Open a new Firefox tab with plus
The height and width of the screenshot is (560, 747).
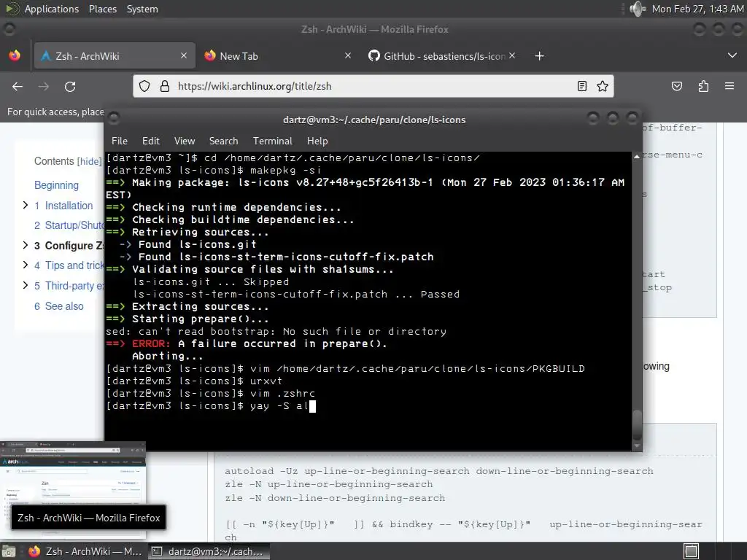point(539,56)
